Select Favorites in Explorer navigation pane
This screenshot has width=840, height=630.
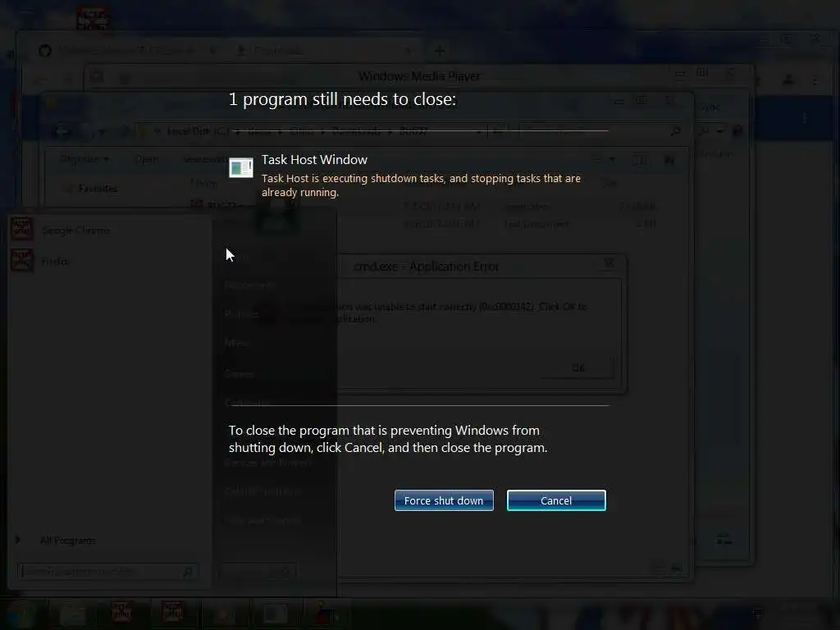pos(98,189)
